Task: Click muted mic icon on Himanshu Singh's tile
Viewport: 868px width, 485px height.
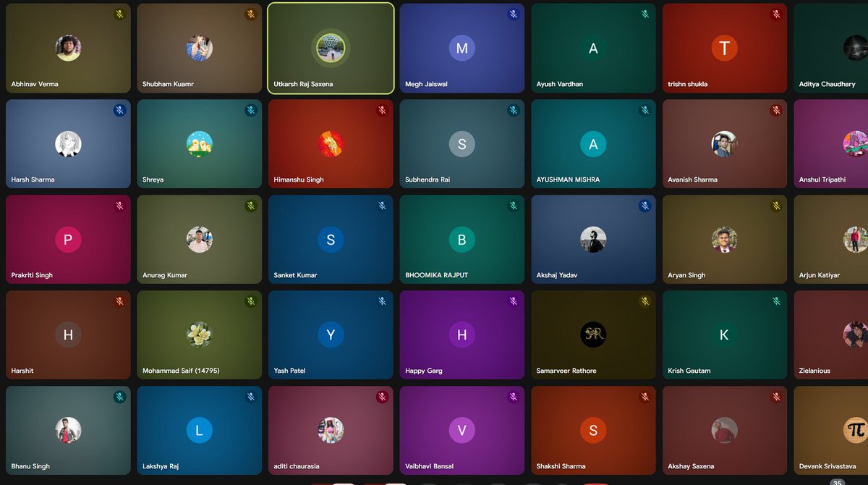Action: 382,110
